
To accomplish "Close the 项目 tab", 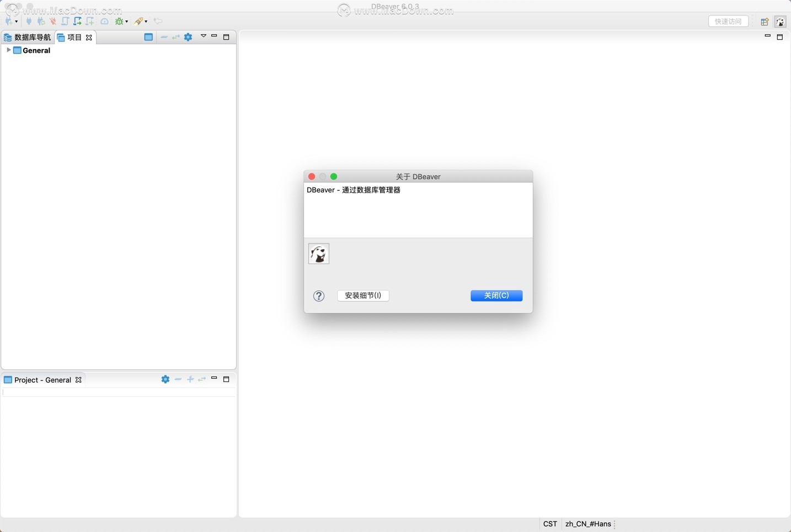I will [89, 37].
